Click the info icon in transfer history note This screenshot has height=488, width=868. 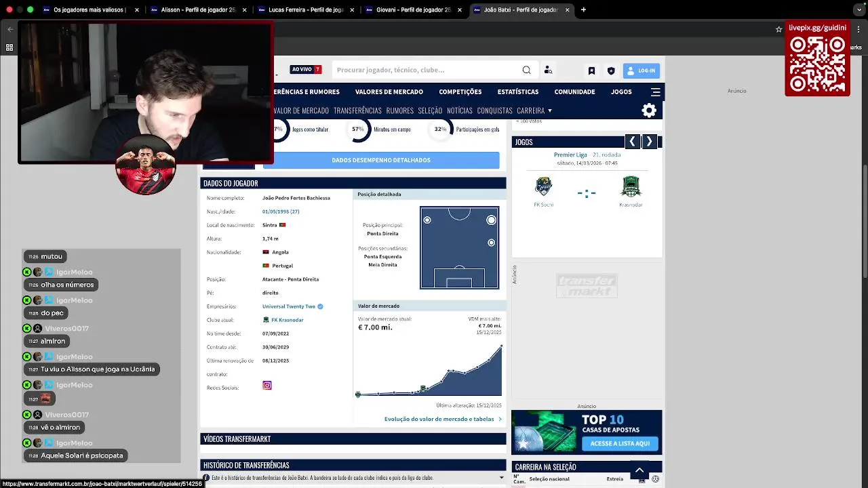(x=206, y=477)
